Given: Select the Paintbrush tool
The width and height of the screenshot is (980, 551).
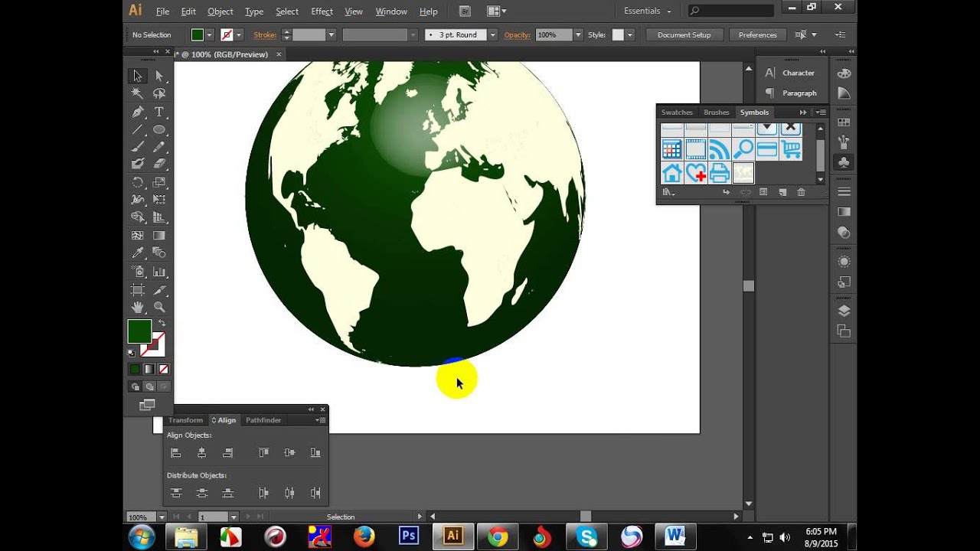Looking at the screenshot, I should pos(138,146).
